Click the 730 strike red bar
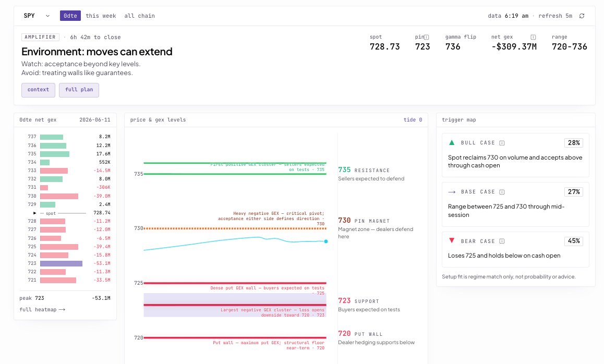 [59, 196]
